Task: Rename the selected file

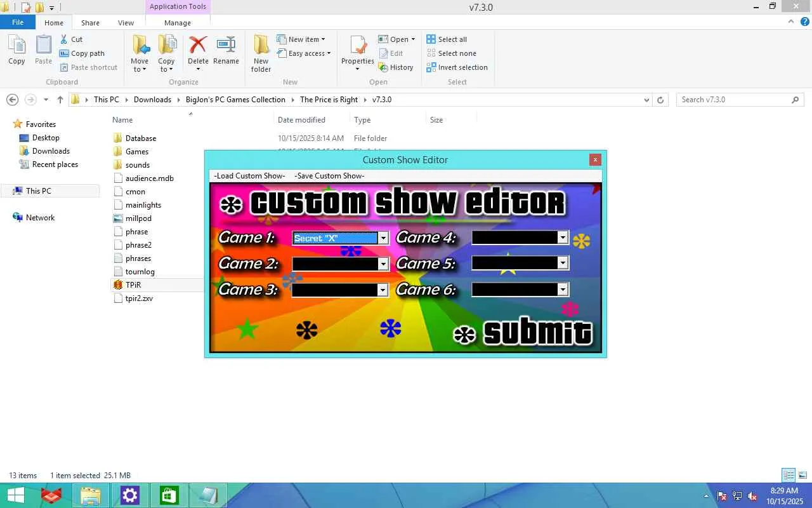Action: (226, 50)
